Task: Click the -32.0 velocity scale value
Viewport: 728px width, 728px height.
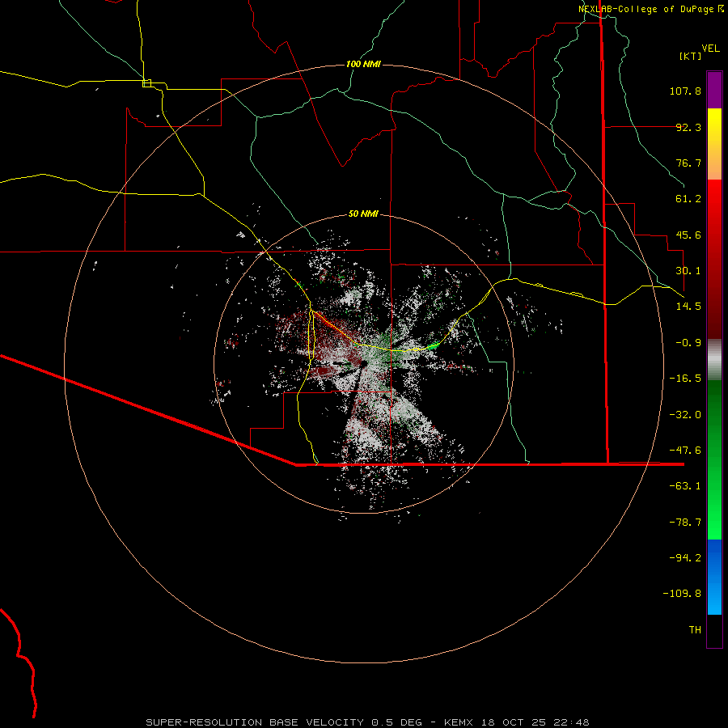Action: (x=685, y=415)
